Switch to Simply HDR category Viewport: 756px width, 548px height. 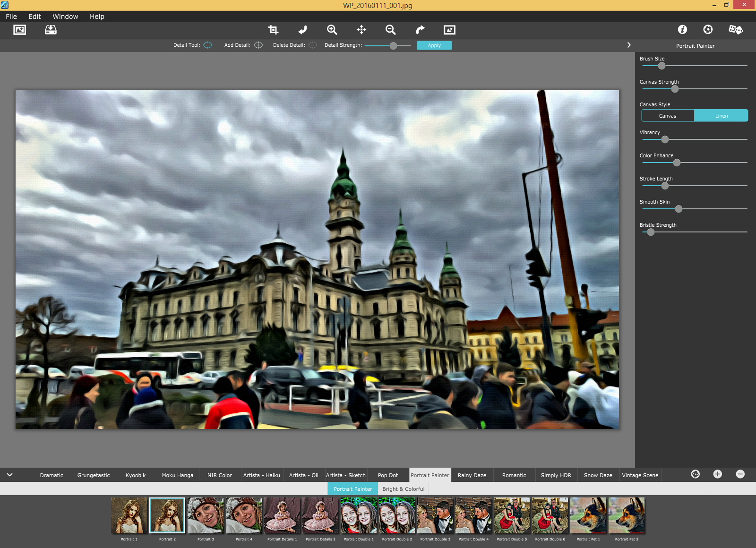[x=556, y=475]
